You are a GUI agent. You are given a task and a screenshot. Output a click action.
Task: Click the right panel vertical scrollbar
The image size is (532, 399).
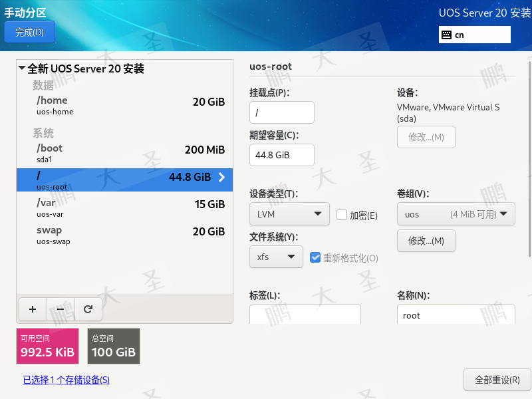530,160
